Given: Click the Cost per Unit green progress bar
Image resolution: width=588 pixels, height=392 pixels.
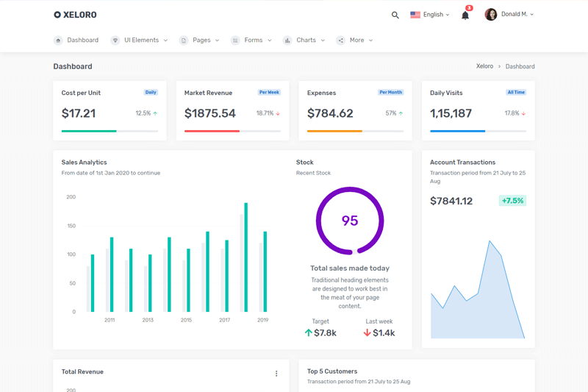Looking at the screenshot, I should [89, 131].
